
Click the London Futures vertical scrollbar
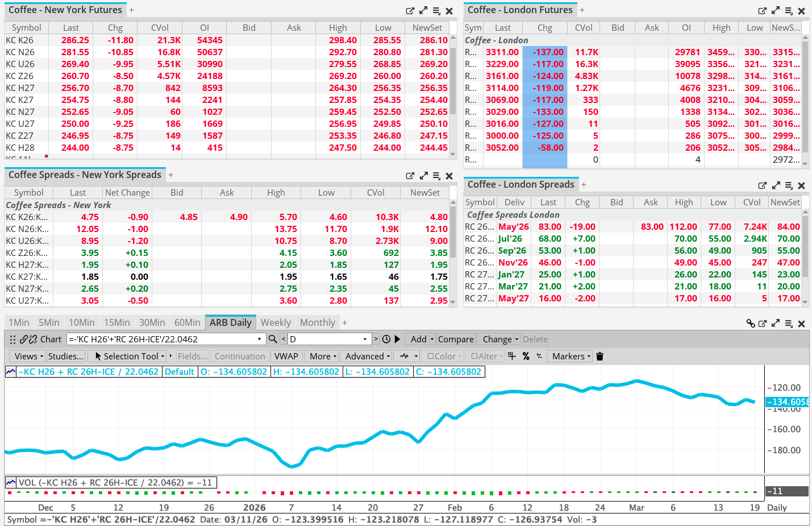click(805, 101)
